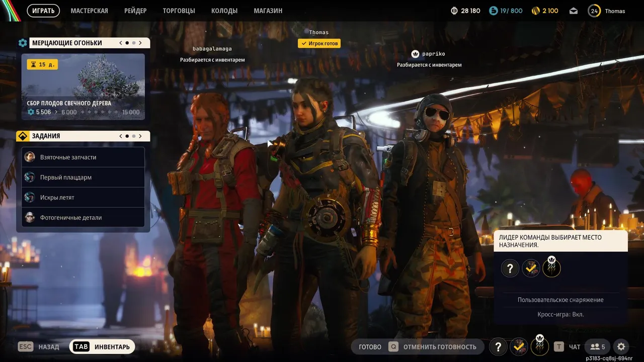Click Кросс-игра: Вкл. setting

coord(560,314)
